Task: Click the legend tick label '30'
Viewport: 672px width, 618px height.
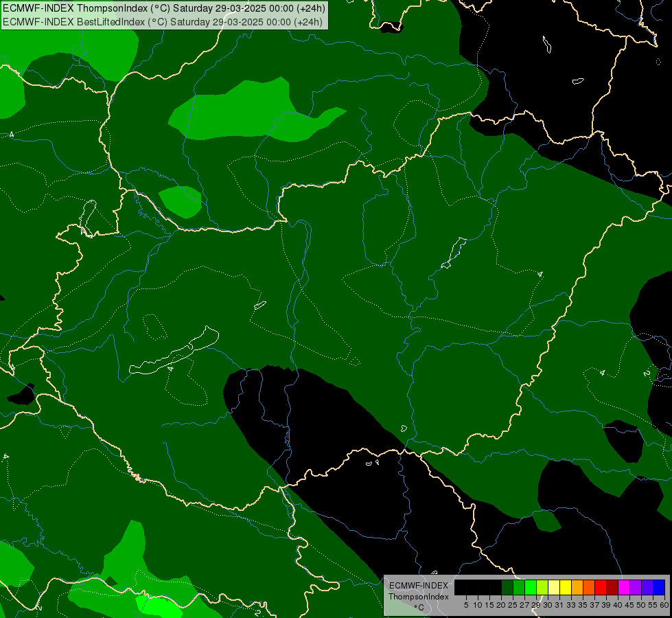Action: coord(548,605)
